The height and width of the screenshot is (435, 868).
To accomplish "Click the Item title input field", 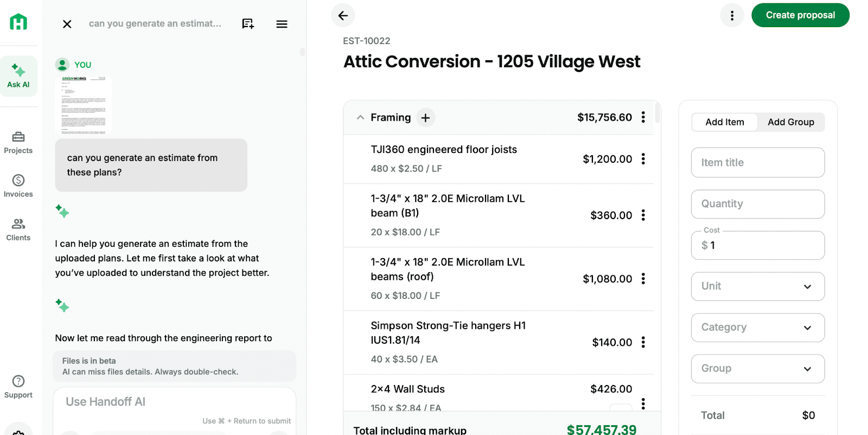I will point(757,163).
